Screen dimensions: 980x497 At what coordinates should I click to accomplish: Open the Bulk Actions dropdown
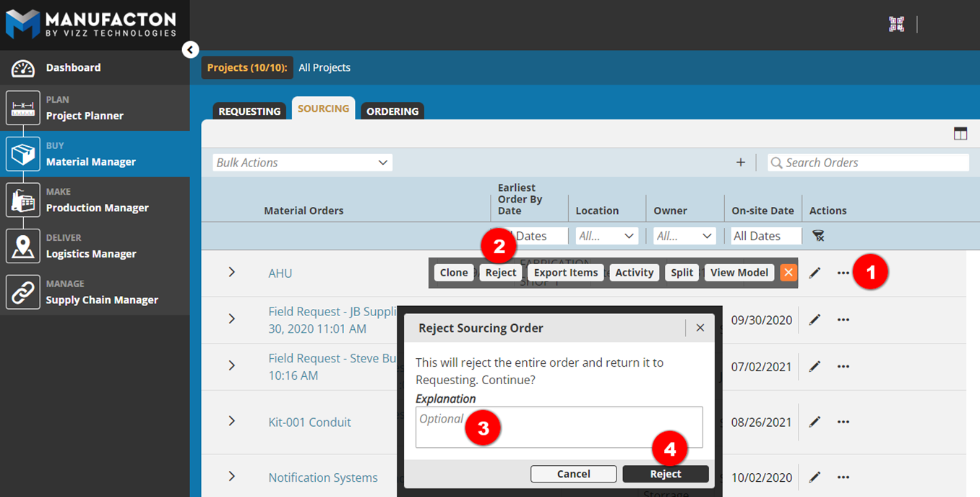[x=302, y=163]
